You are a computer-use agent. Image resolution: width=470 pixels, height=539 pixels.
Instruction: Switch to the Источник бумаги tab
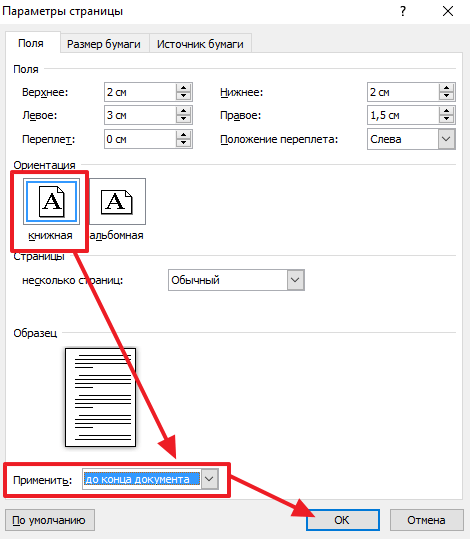click(x=200, y=44)
